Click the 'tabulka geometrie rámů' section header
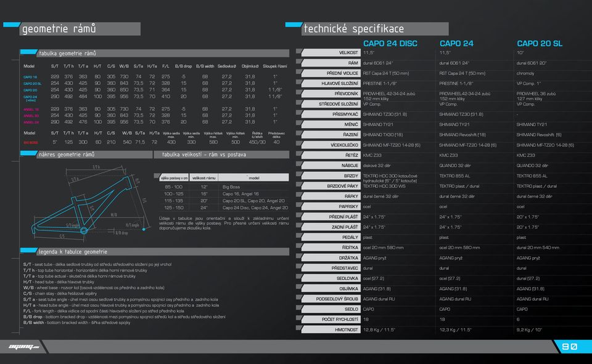This screenshot has height=364, width=592. tap(155, 53)
